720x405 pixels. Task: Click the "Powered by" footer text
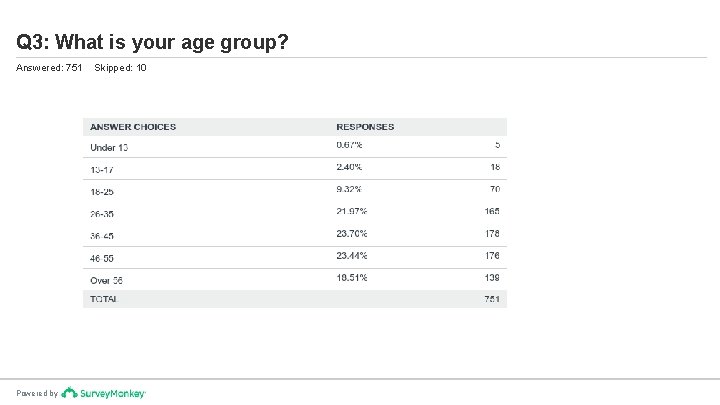(x=37, y=394)
